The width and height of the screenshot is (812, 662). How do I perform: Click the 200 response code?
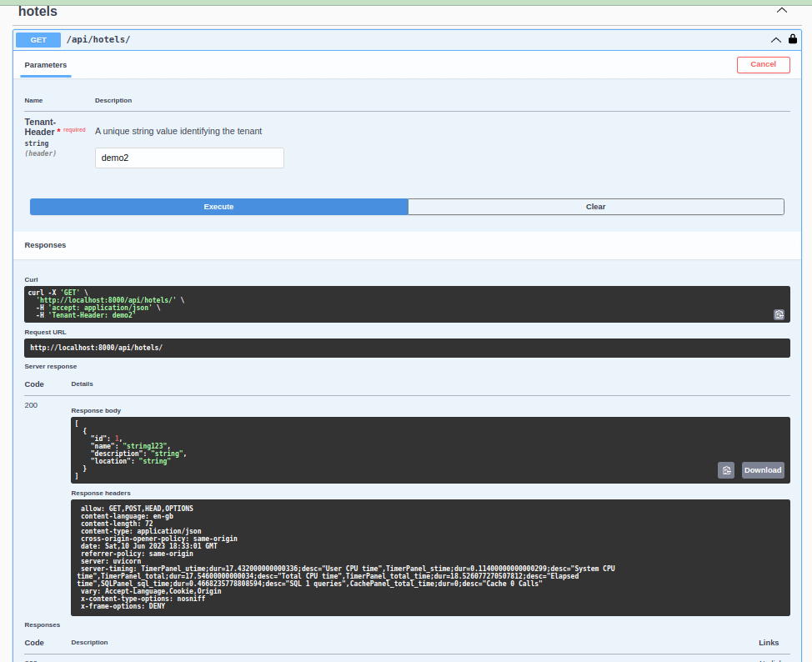click(x=31, y=404)
